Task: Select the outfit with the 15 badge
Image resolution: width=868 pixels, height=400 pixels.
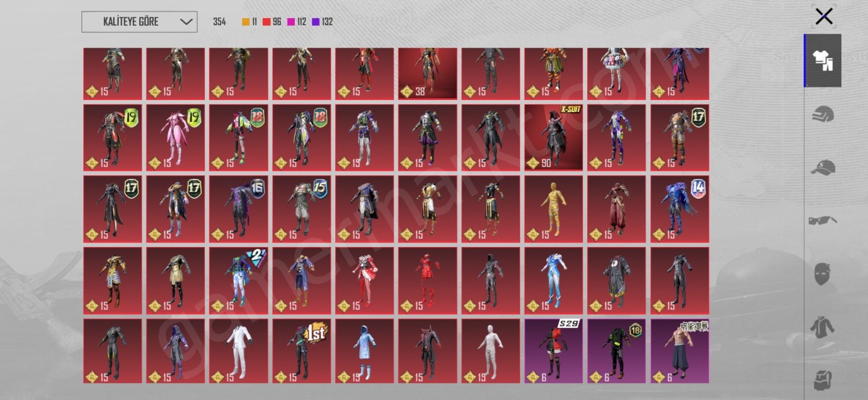Action: pos(301,209)
